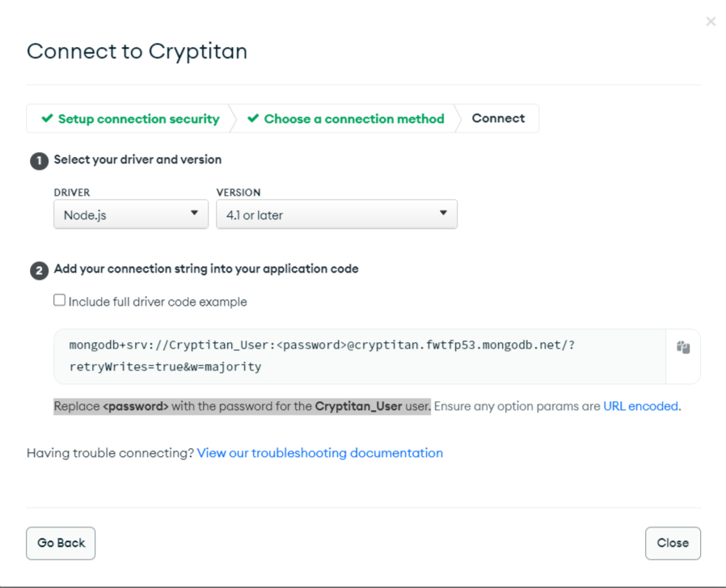The height and width of the screenshot is (588, 726).
Task: Open the URL encoded link
Action: [640, 406]
